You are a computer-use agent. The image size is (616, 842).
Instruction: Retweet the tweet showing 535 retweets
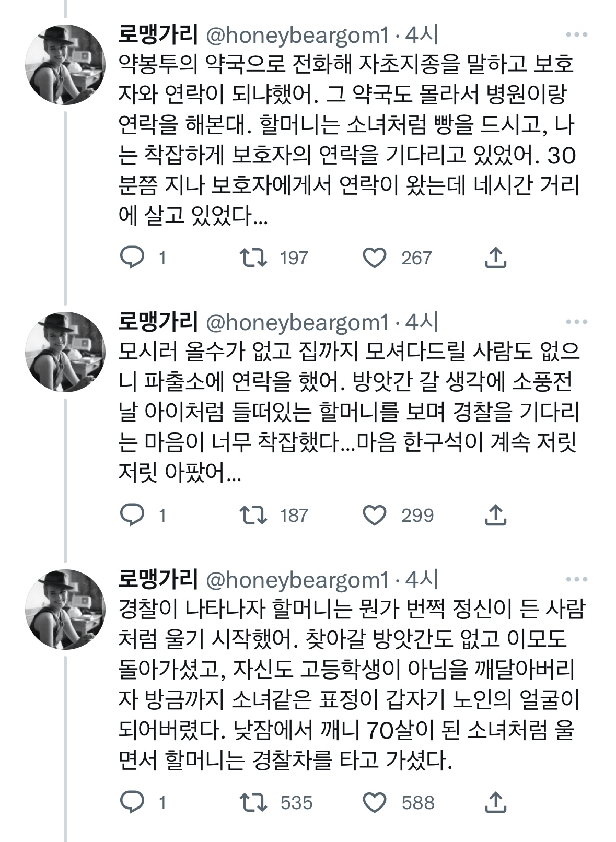[253, 802]
